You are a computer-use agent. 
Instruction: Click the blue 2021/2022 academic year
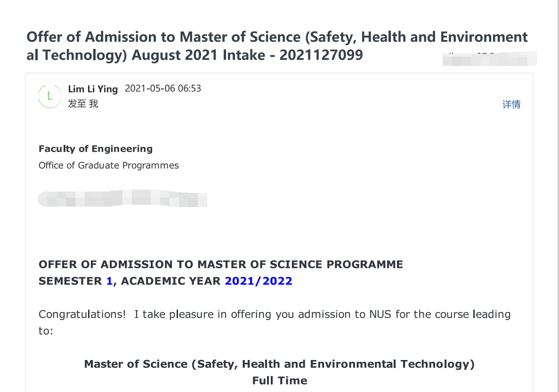click(x=259, y=281)
